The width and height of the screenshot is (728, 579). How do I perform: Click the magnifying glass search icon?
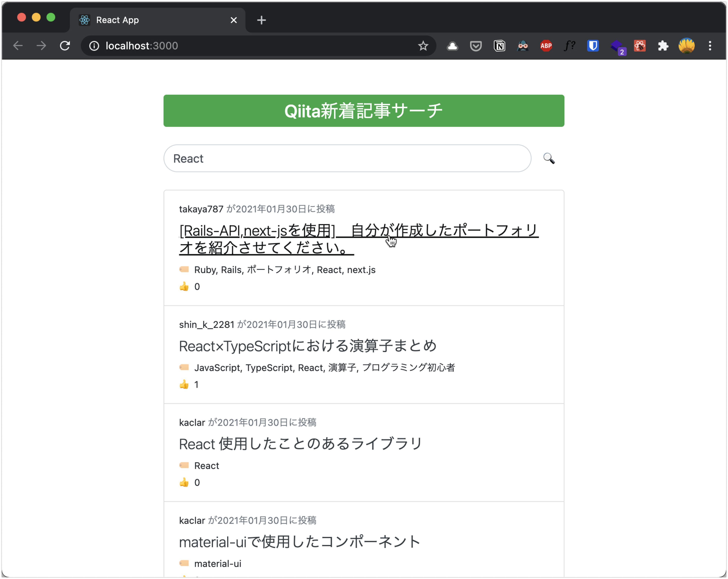click(x=548, y=159)
